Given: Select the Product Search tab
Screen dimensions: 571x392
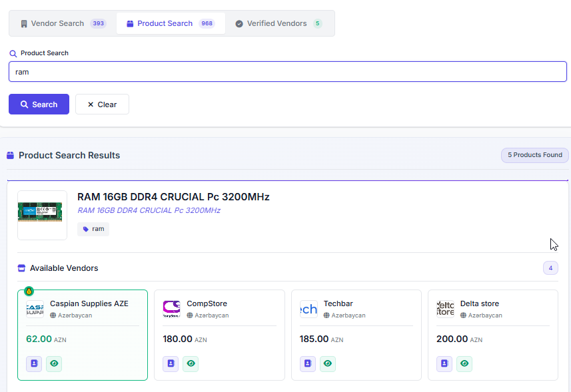Looking at the screenshot, I should (x=171, y=24).
